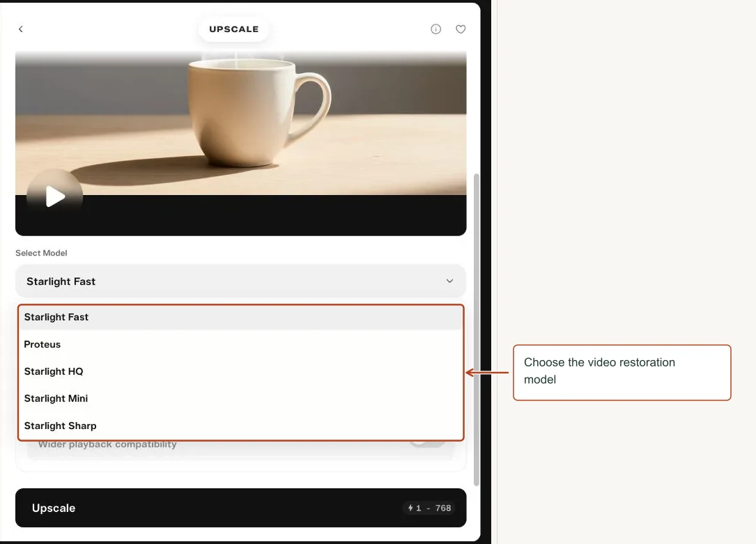The height and width of the screenshot is (544, 756).
Task: Go back using the left chevron
Action: pos(21,29)
